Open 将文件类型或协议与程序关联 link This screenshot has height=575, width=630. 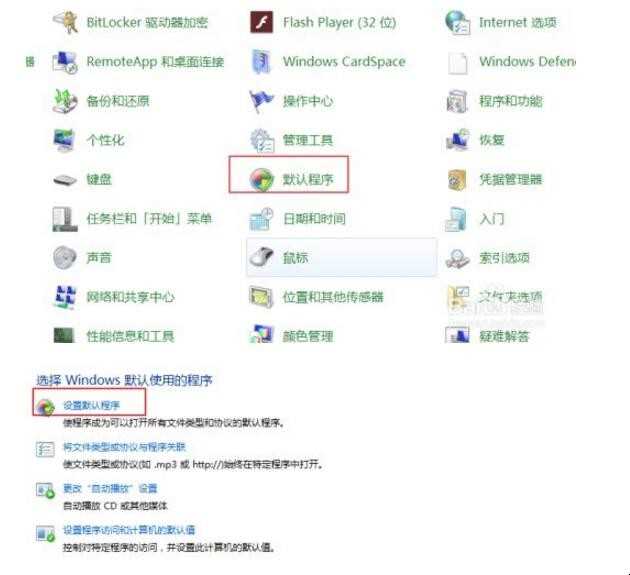[x=124, y=447]
